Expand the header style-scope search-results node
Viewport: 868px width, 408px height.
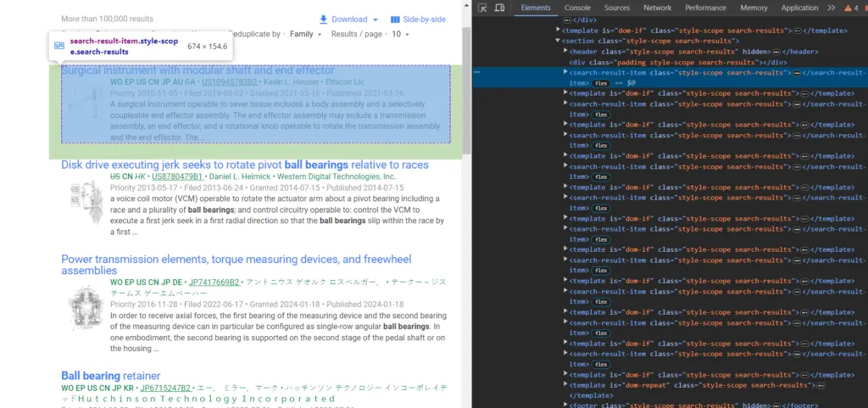pos(566,51)
